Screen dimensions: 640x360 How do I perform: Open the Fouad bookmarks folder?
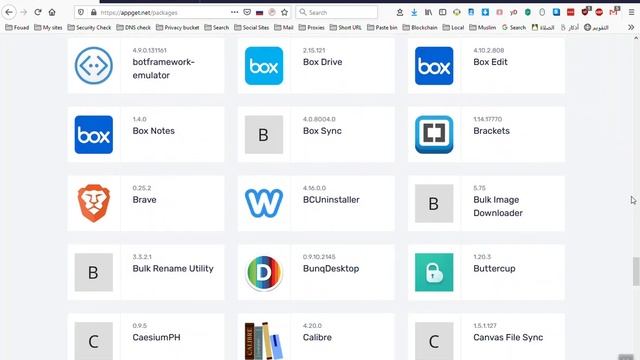tap(17, 27)
